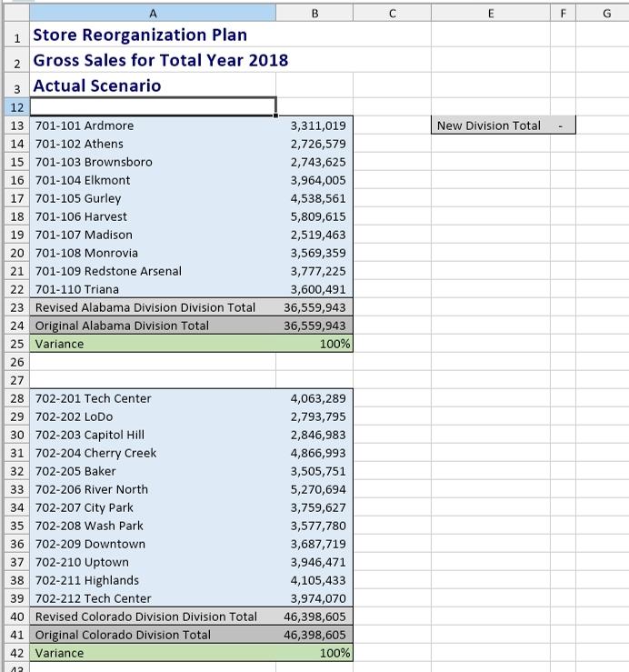This screenshot has width=629, height=672.
Task: Click 'Original Alabama Division Total' cell
Action: (153, 326)
